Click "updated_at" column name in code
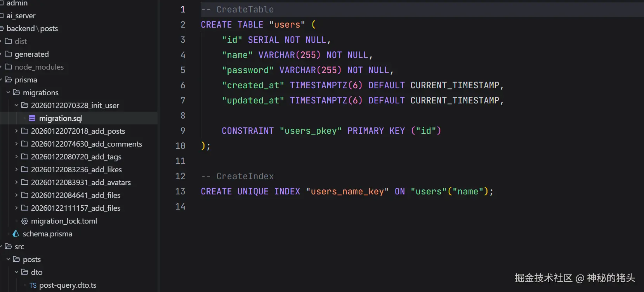This screenshot has height=292, width=644. click(x=253, y=100)
